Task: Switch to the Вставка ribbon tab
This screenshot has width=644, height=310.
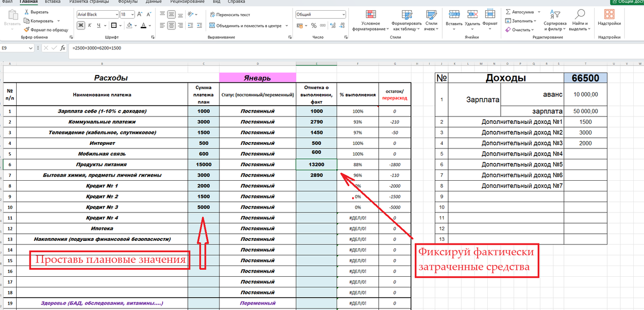Action: coord(53,2)
